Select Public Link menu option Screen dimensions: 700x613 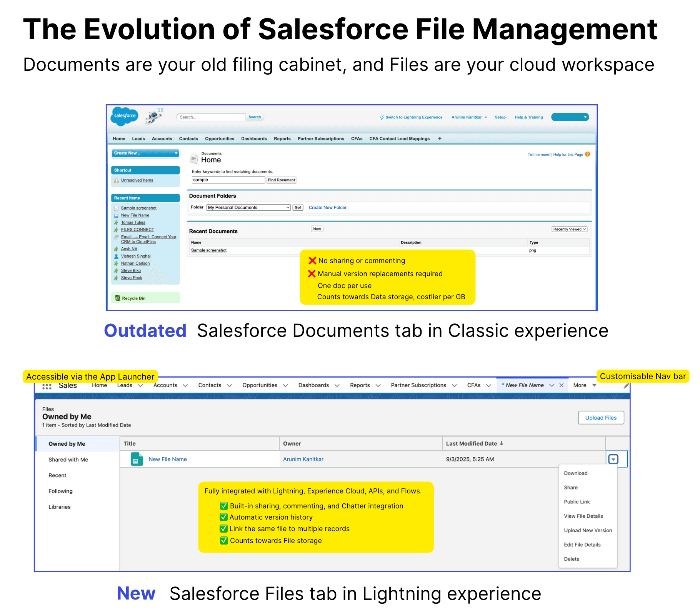(577, 502)
